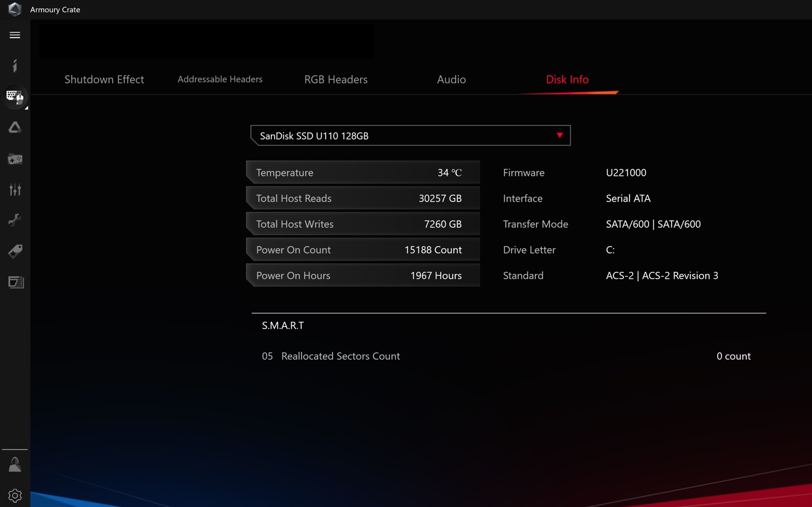Click the interface value Serial ATA

point(628,198)
